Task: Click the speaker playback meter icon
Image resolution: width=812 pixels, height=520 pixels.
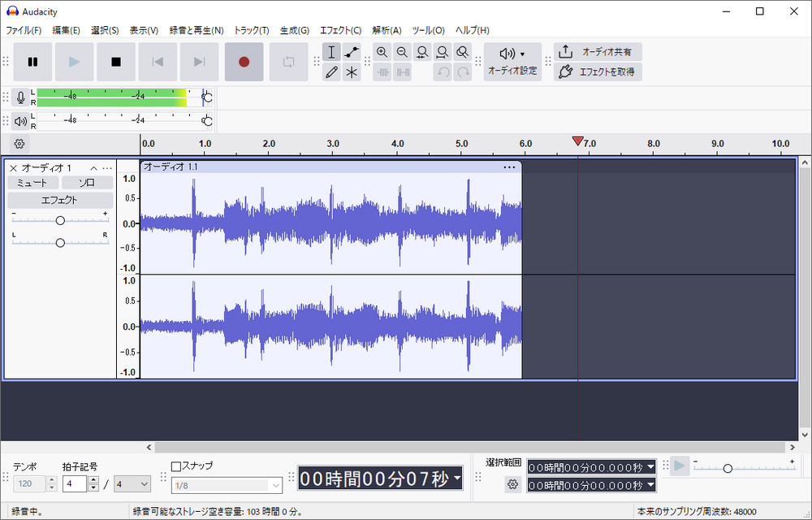Action: [x=20, y=121]
